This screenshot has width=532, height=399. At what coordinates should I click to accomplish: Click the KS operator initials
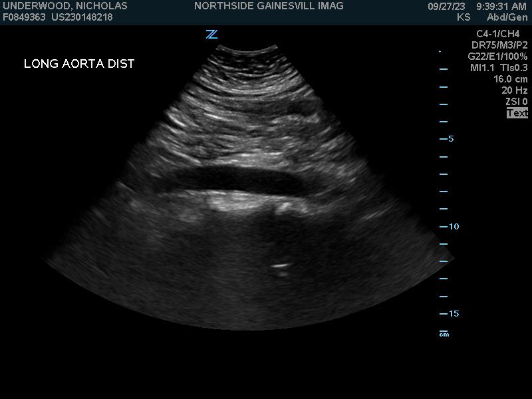click(x=463, y=17)
